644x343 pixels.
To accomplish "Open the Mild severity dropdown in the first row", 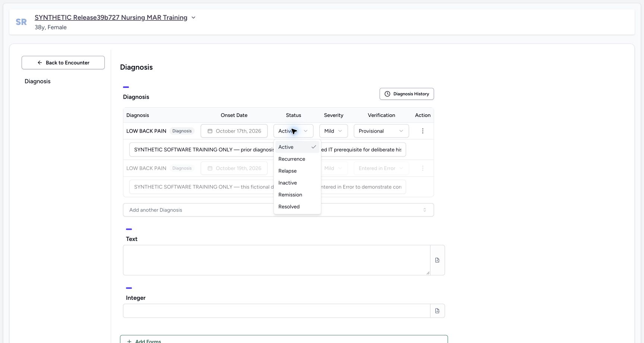I will 334,131.
